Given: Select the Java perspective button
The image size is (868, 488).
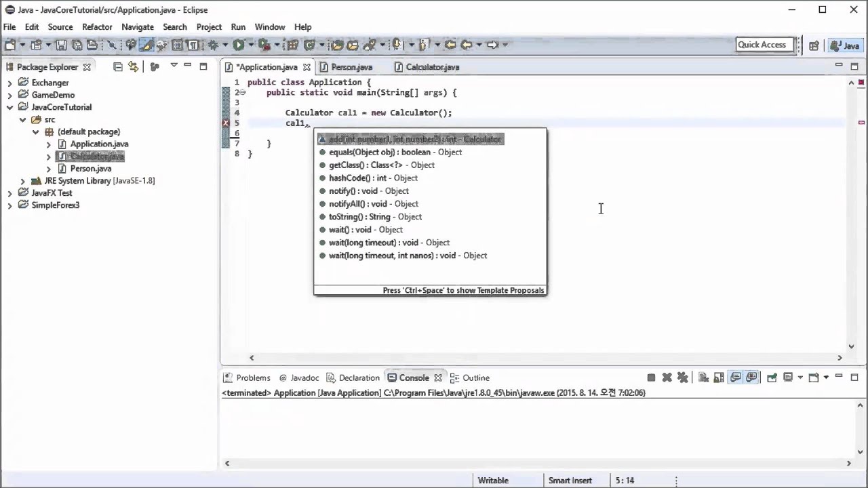Looking at the screenshot, I should coord(845,45).
